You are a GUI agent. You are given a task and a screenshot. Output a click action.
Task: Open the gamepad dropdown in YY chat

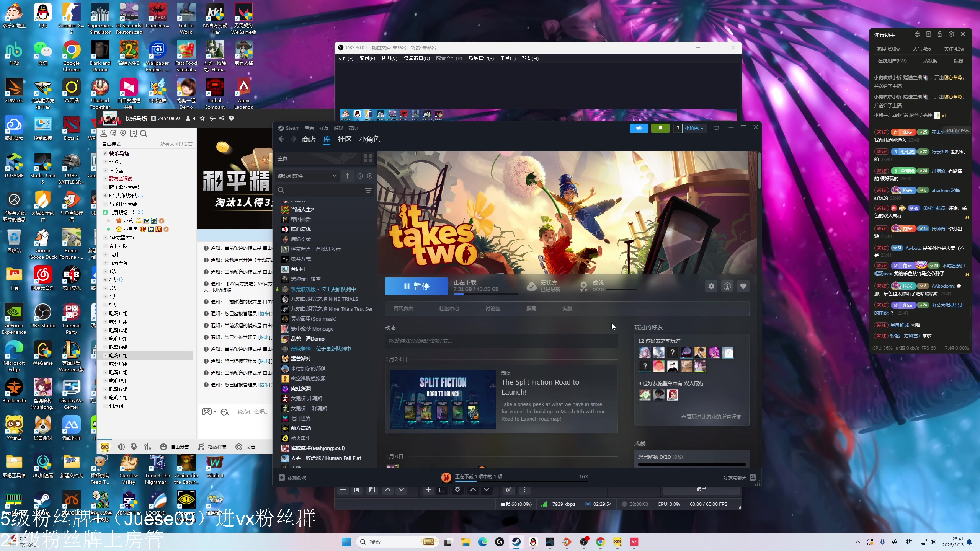(x=209, y=412)
